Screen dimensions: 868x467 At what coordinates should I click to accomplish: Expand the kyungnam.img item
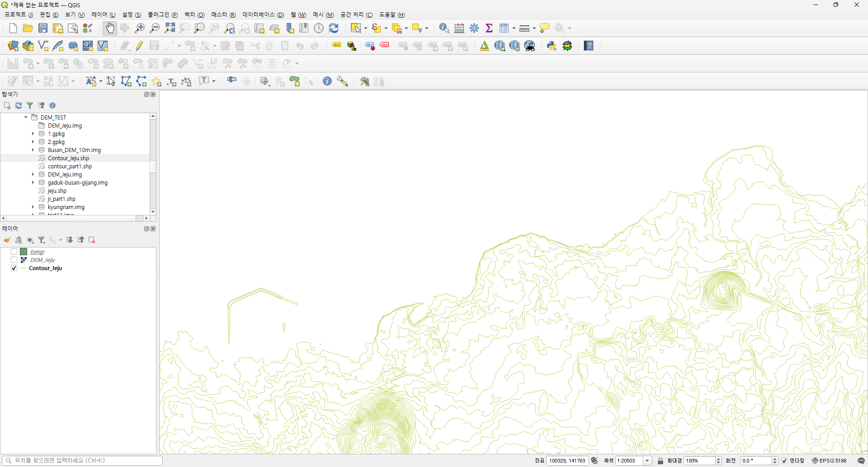[x=33, y=207]
